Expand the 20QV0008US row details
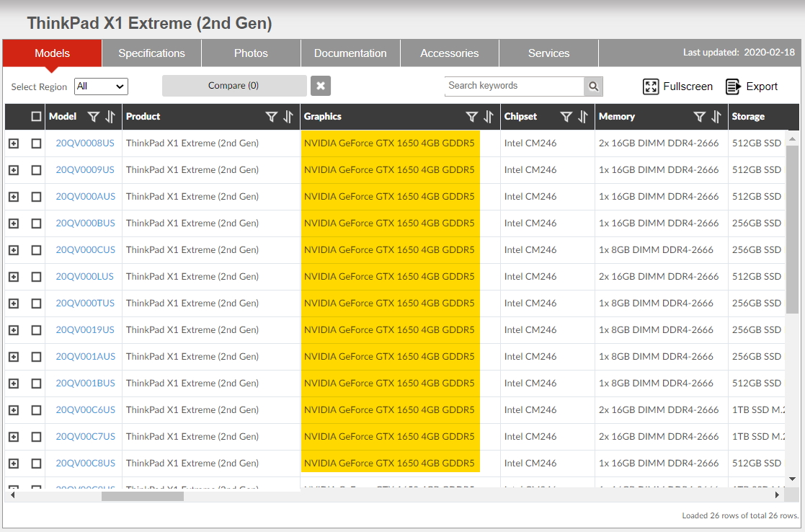The height and width of the screenshot is (532, 805). click(x=14, y=143)
